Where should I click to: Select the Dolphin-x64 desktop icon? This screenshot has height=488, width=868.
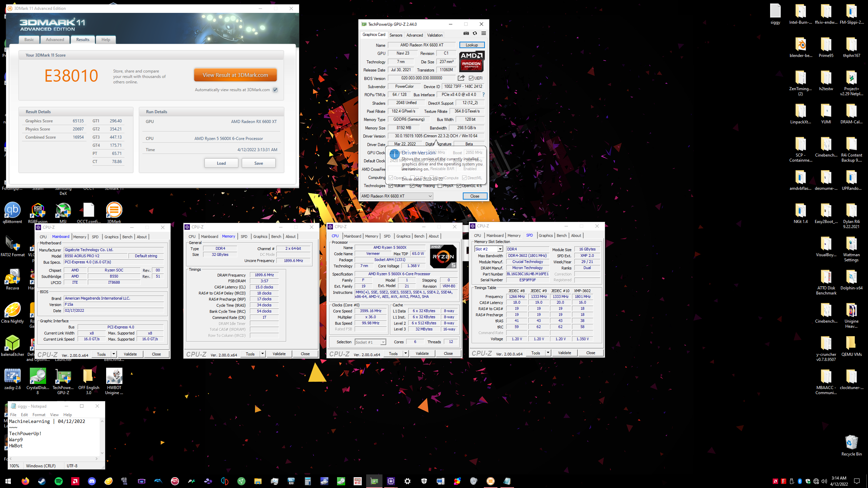(x=851, y=279)
